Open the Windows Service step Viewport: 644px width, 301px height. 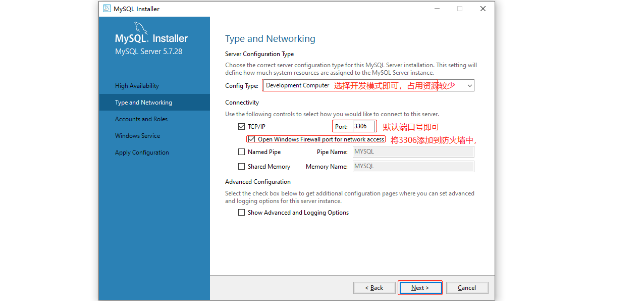click(x=137, y=136)
